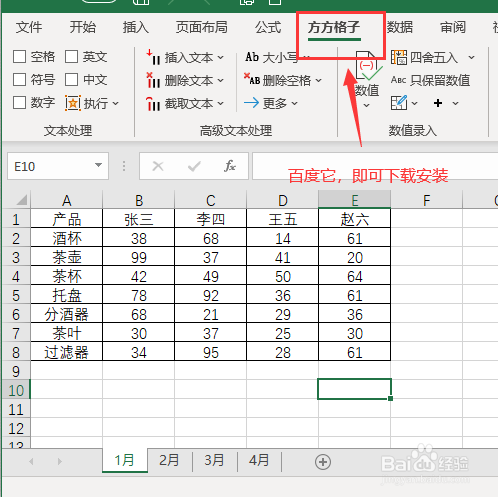Switch to the 3月 sheet tab
This screenshot has height=497, width=498.
[x=214, y=461]
